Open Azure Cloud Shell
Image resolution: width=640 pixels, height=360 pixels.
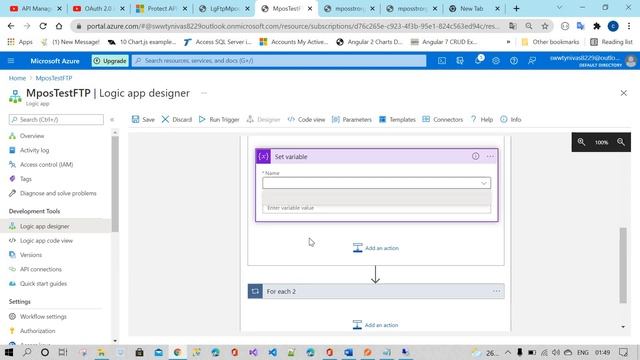(x=442, y=61)
